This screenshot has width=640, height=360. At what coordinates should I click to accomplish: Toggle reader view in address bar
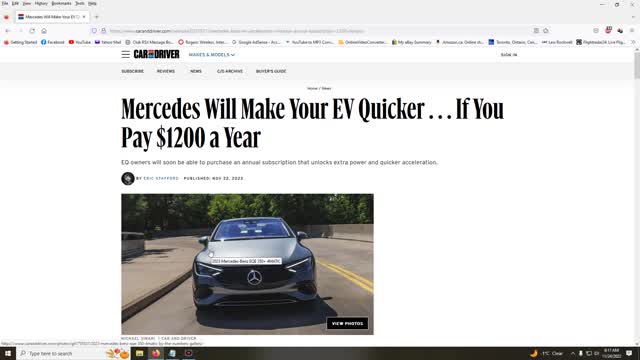tap(536, 31)
